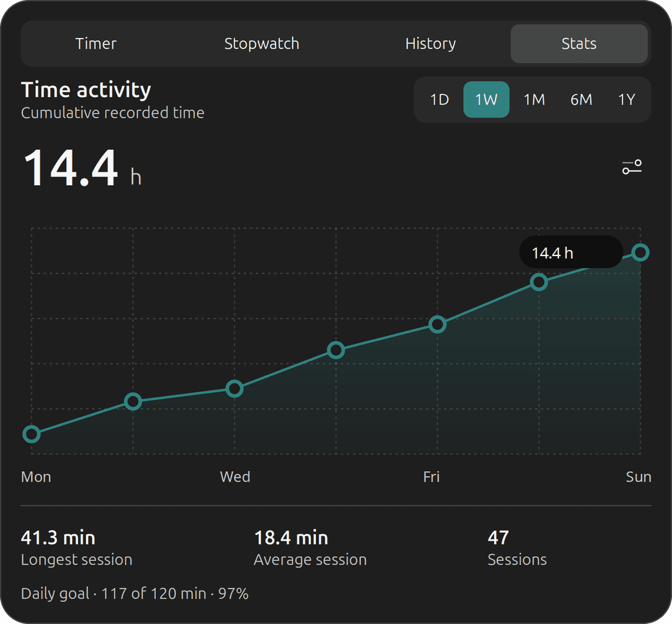Click the Monday data point on chart
The height and width of the screenshot is (624, 672).
31,434
